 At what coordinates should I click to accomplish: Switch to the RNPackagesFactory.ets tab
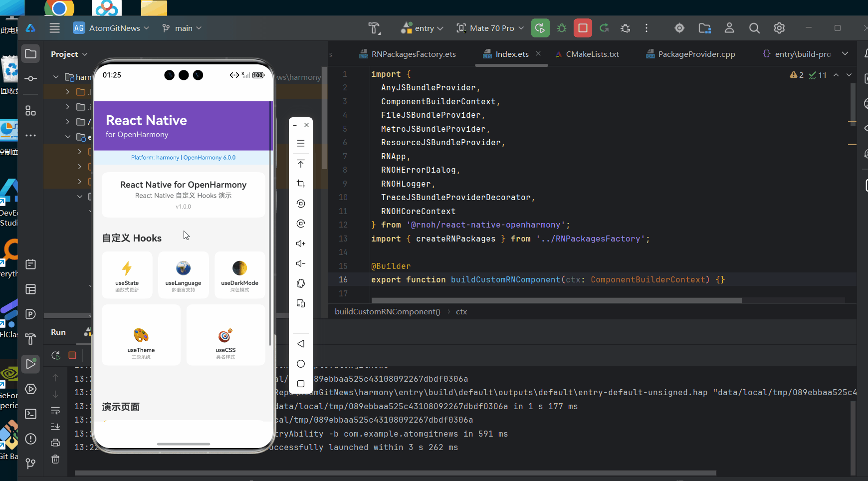[x=408, y=54]
